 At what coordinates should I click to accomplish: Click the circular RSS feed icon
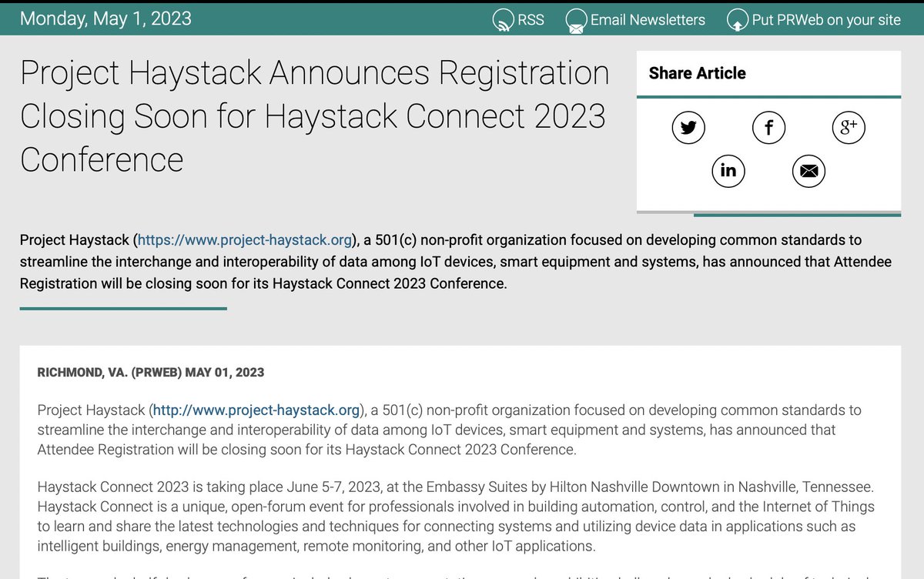(x=503, y=19)
